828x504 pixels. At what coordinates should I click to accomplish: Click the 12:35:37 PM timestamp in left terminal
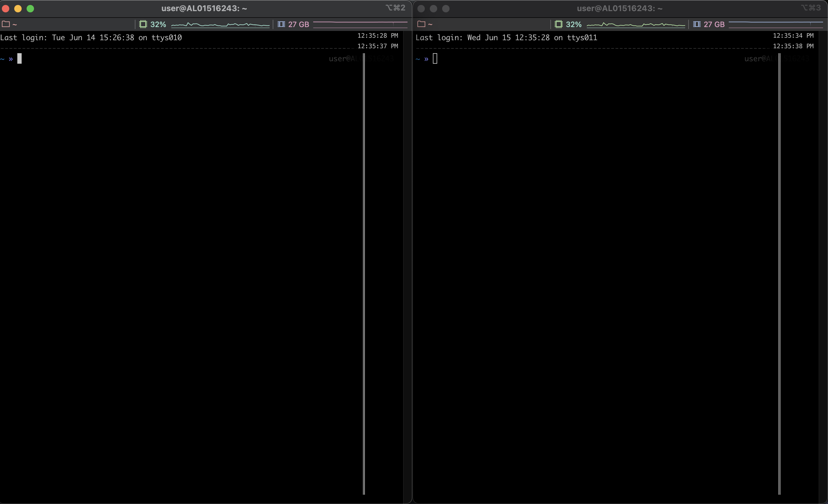(x=378, y=46)
